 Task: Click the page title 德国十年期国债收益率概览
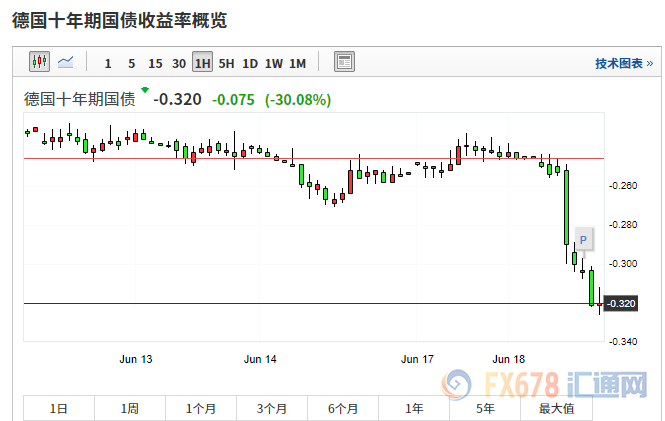[120, 20]
